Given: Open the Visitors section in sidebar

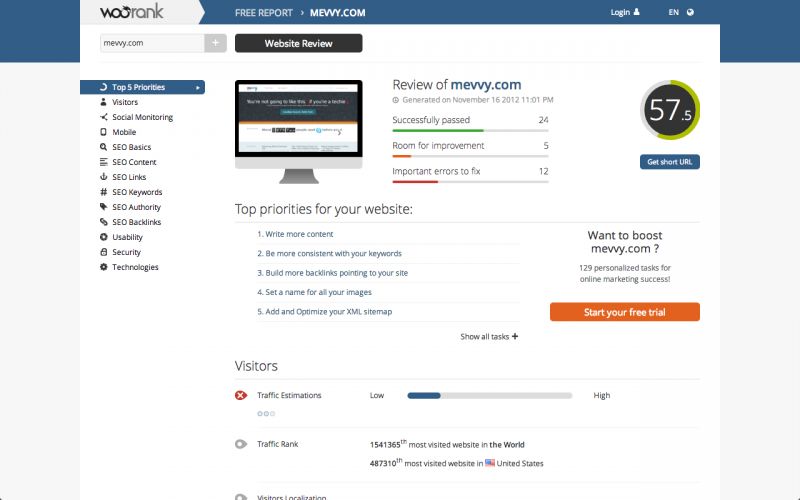Looking at the screenshot, I should [x=125, y=102].
